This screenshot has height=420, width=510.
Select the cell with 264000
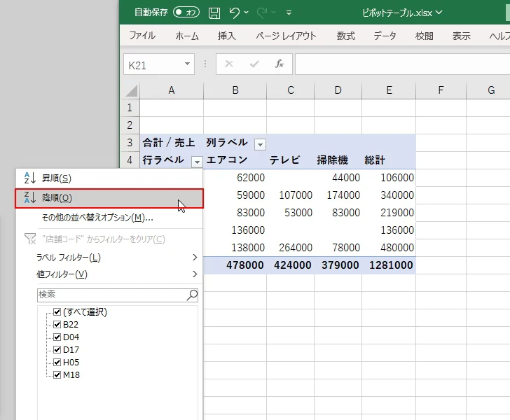[x=290, y=248]
